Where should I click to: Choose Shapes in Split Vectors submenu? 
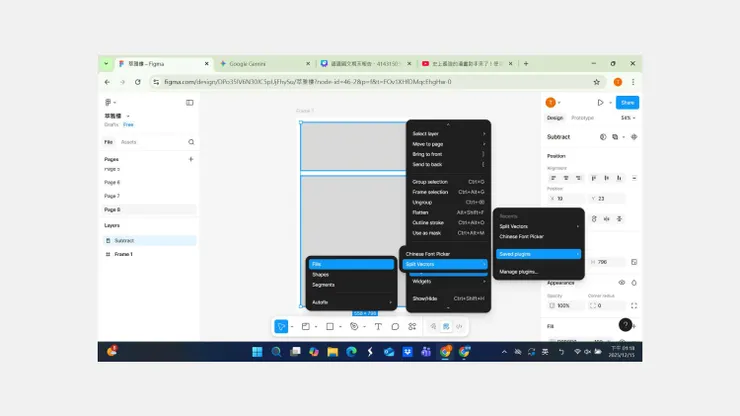pyautogui.click(x=351, y=275)
